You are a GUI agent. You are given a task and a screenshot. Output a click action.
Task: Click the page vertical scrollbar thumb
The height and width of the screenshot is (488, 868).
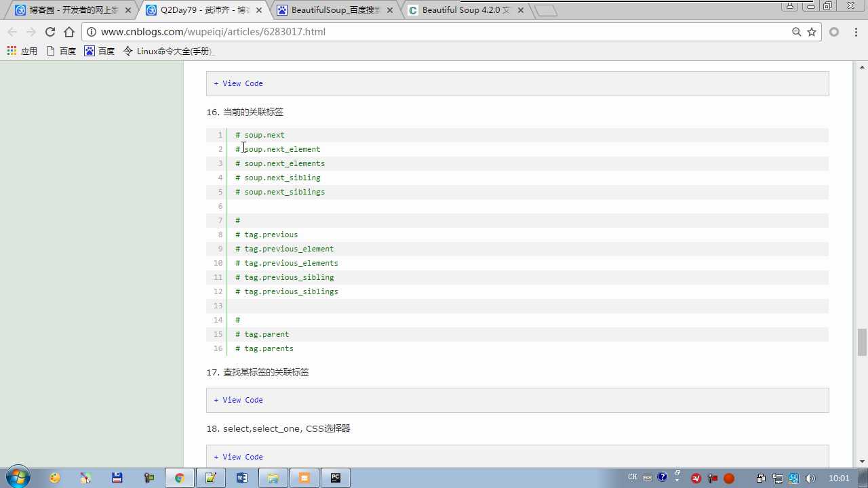[862, 342]
